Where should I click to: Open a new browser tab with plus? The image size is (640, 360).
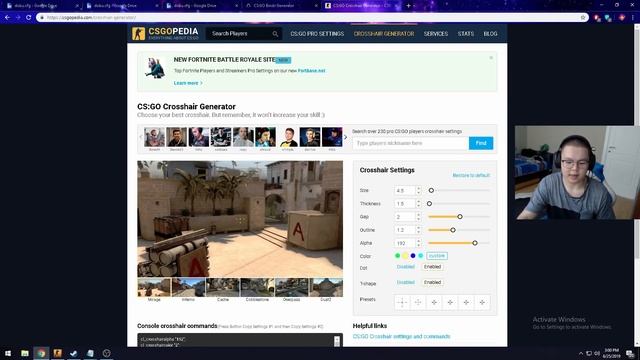click(x=409, y=6)
